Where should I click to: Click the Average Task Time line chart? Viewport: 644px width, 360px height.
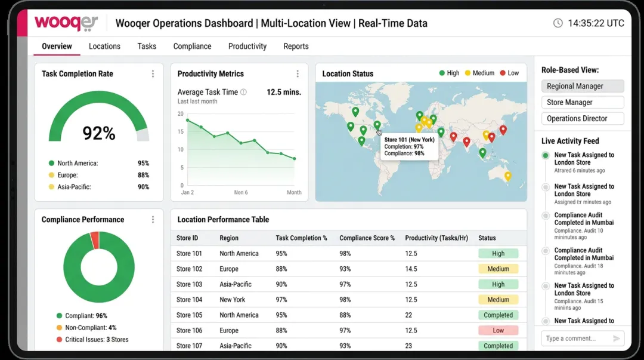coord(241,150)
